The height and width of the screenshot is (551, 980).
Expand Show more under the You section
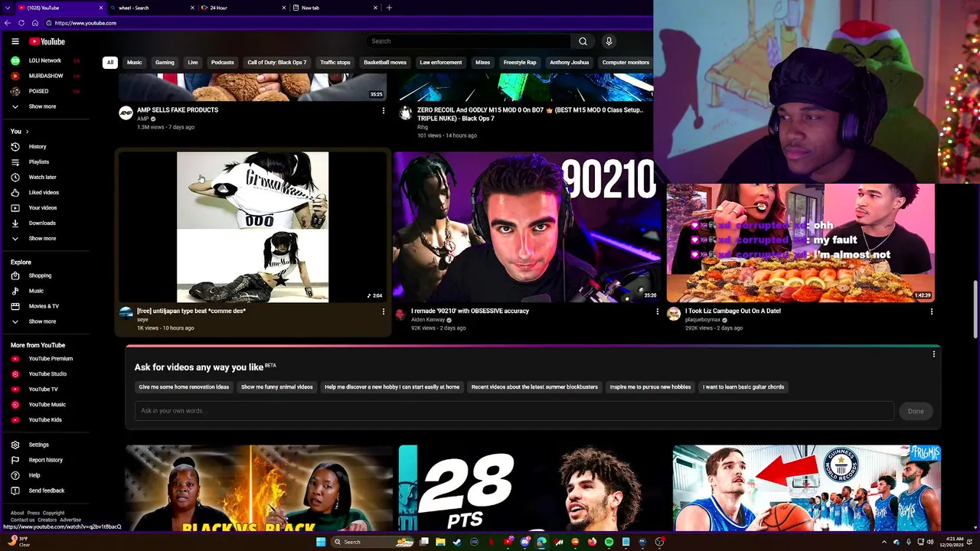42,238
